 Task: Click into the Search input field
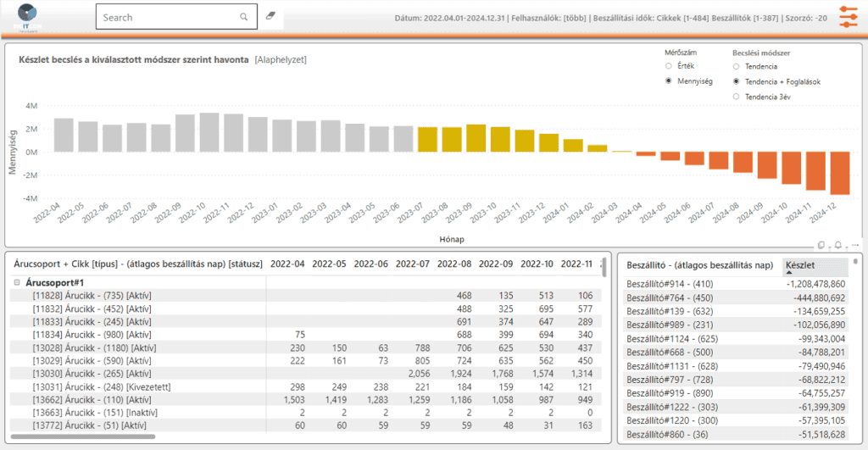click(x=165, y=17)
